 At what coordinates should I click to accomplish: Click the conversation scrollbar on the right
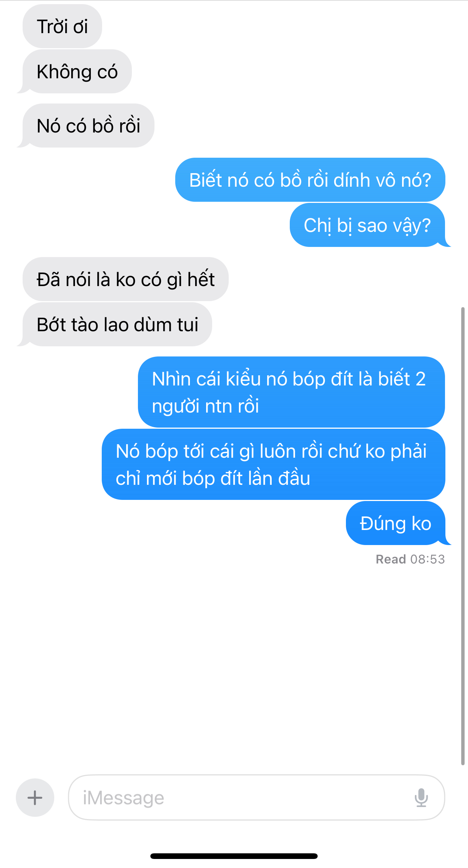point(463,536)
